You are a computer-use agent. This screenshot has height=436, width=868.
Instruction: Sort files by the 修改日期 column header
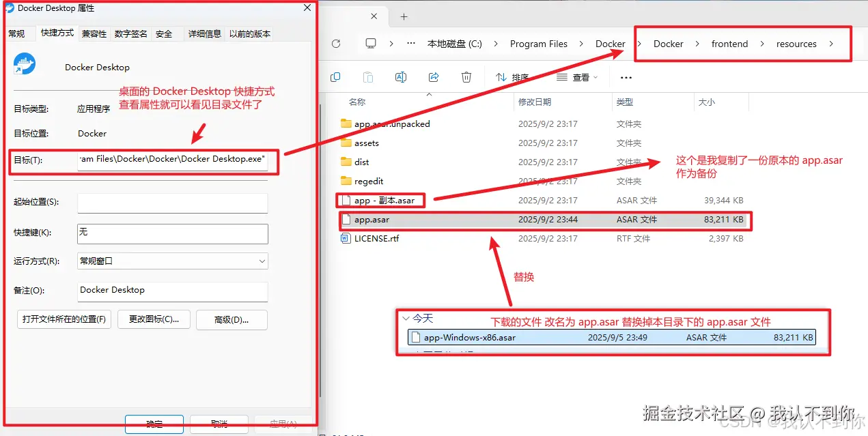(535, 102)
